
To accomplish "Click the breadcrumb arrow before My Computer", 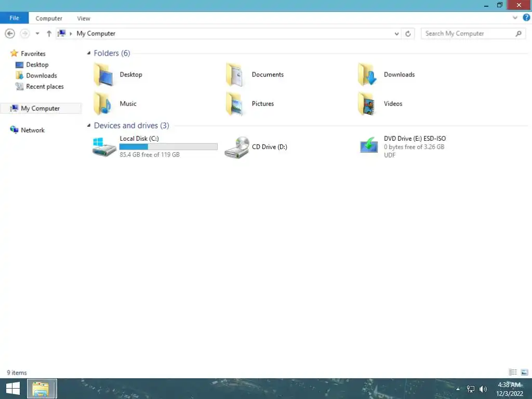I will 71,34.
